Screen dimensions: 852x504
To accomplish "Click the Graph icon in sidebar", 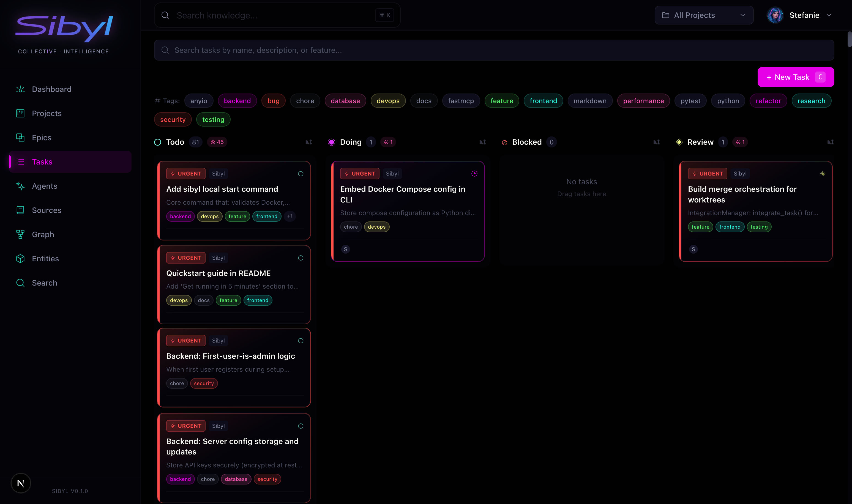I will tap(20, 234).
